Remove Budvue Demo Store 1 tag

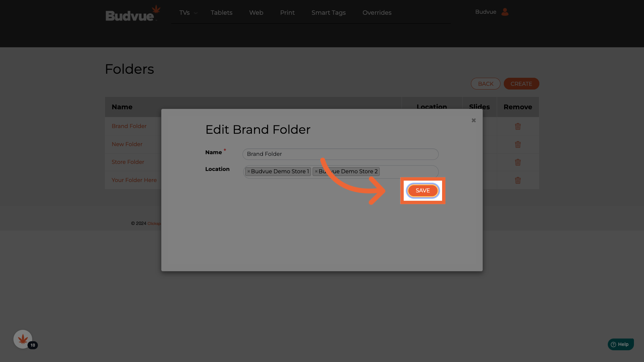[249, 171]
